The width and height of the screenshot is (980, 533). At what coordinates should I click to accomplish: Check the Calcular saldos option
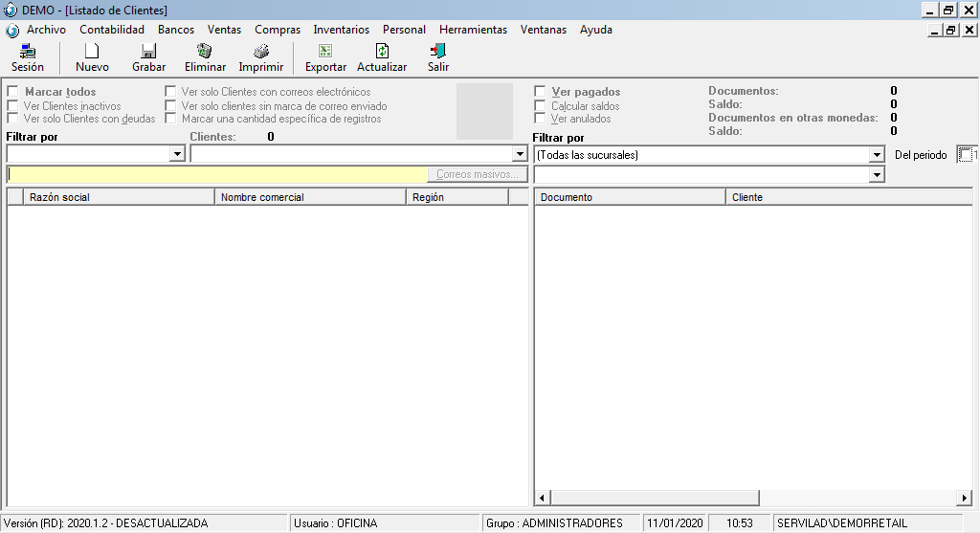(x=541, y=105)
